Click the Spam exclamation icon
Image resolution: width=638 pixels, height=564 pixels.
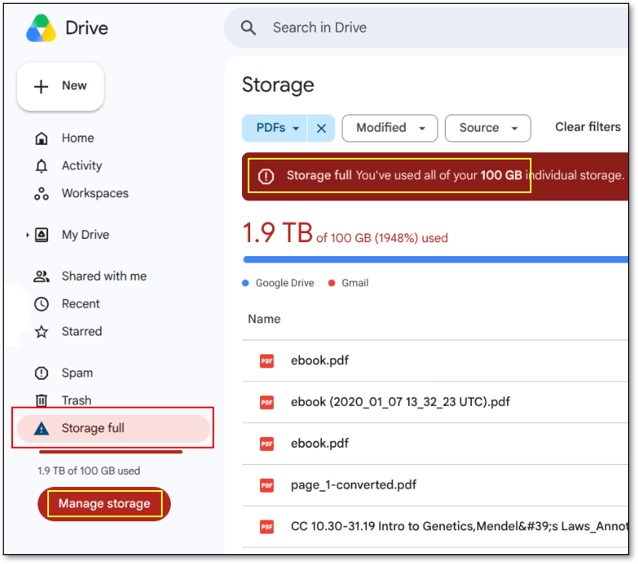42,373
